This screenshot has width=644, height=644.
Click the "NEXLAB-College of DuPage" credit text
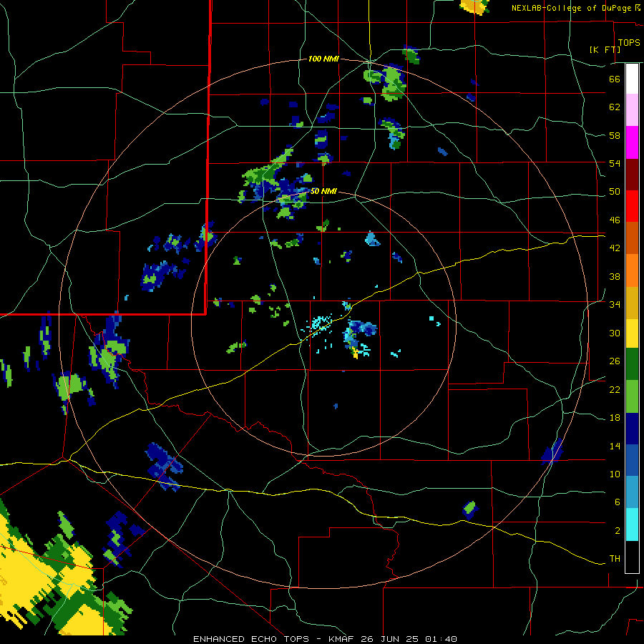571,8
